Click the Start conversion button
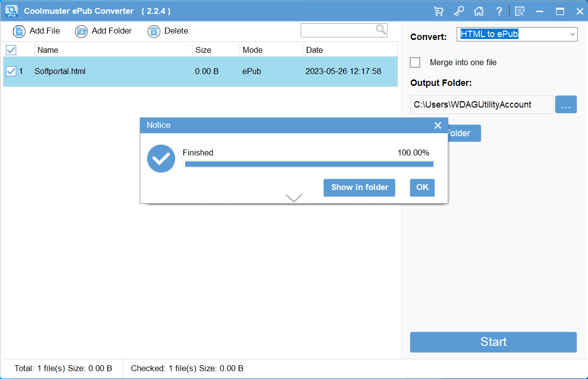The width and height of the screenshot is (588, 379). (493, 342)
